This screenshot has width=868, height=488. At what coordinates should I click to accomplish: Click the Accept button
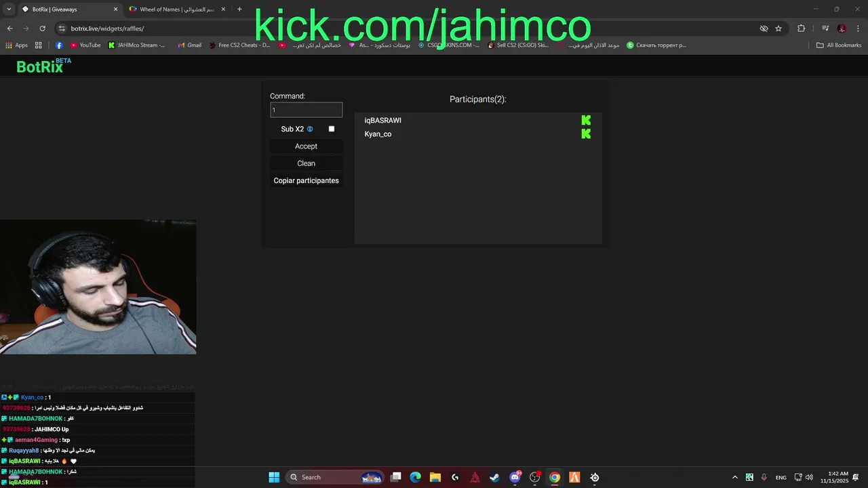point(306,146)
